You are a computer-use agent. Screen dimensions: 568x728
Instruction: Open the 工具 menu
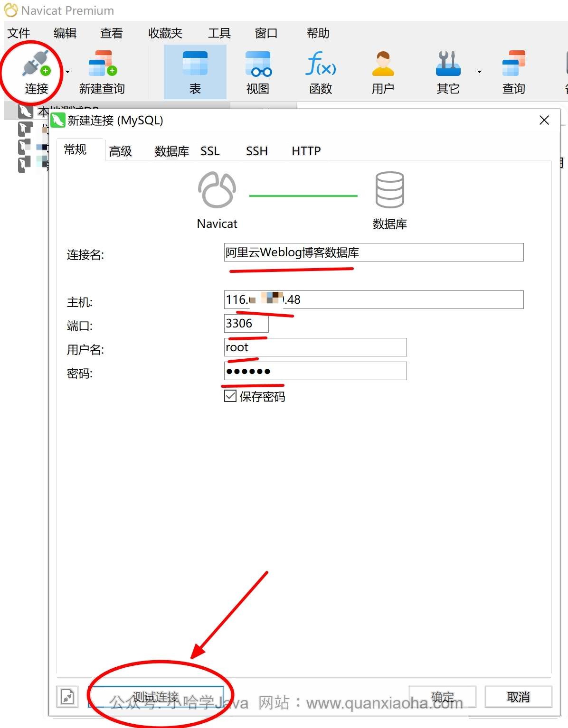click(219, 33)
